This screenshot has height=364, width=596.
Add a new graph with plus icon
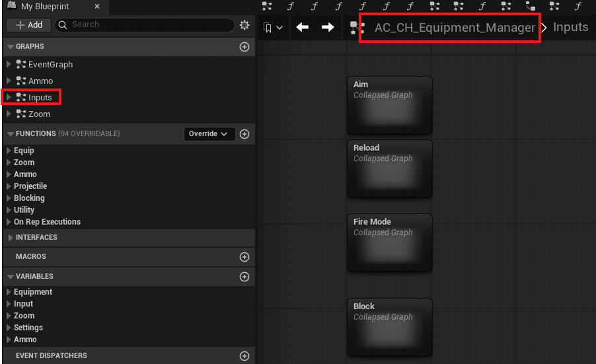pos(244,47)
